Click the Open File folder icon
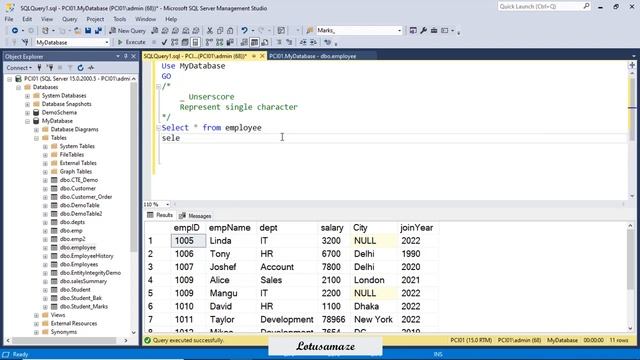The image size is (640, 360). coord(77,31)
